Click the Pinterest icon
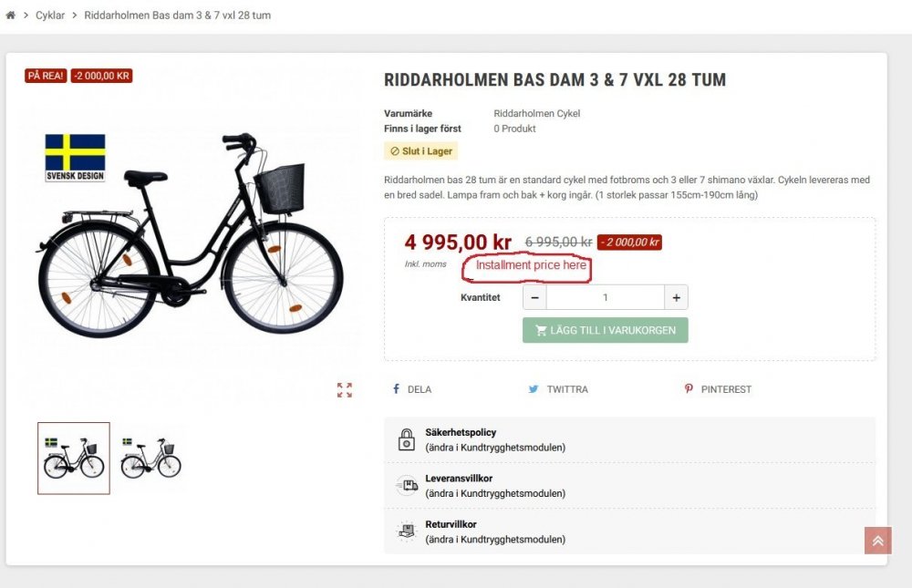The image size is (912, 588). point(689,389)
